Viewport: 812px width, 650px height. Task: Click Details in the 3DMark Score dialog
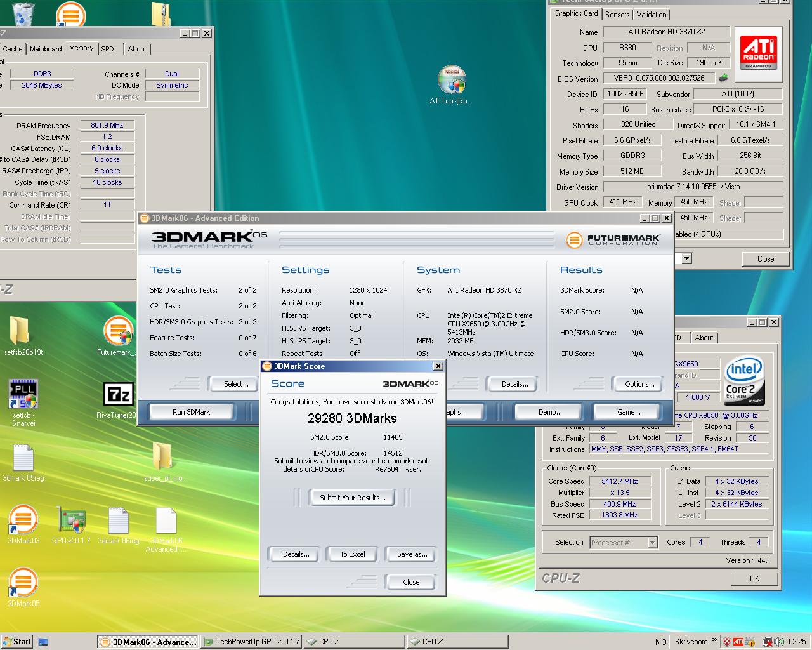tap(296, 554)
